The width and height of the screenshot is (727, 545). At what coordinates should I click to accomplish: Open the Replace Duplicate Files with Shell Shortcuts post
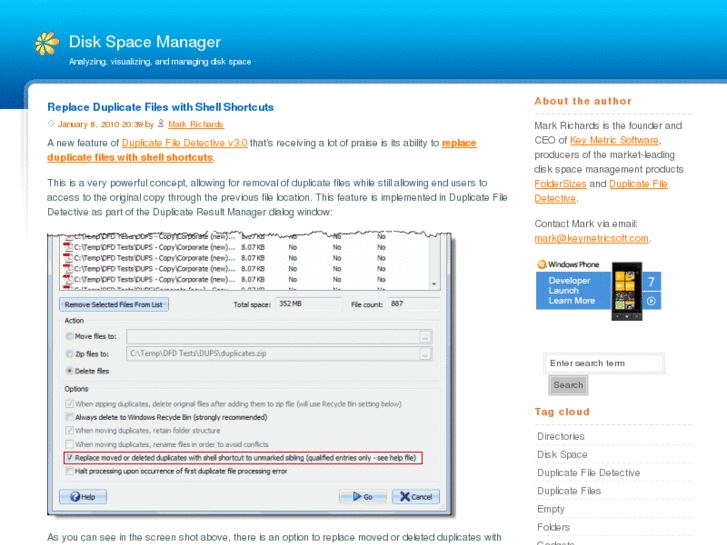(x=160, y=107)
